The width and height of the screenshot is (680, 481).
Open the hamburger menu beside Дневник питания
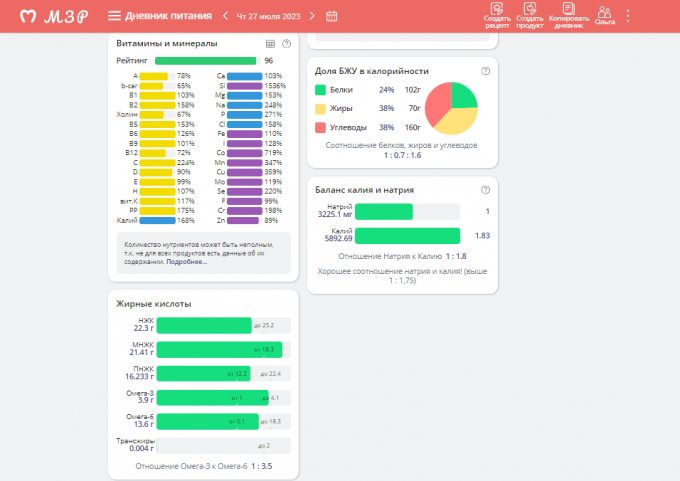pos(114,16)
